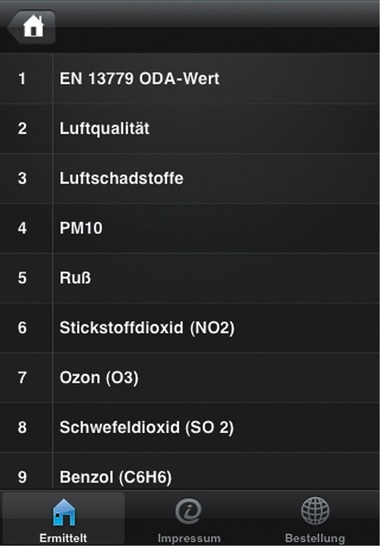Screen dimensions: 380x546
Task: Select the Benzol (C6H6) row
Action: (190, 471)
